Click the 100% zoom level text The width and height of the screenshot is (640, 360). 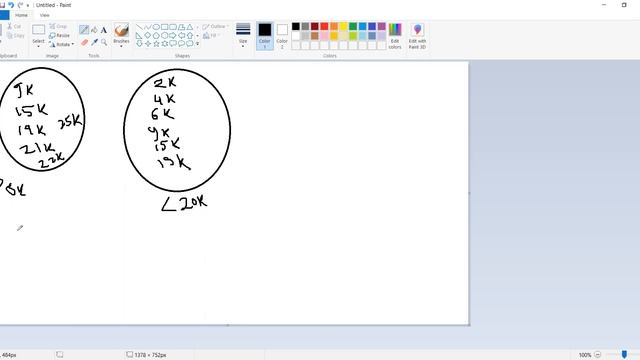click(x=585, y=355)
